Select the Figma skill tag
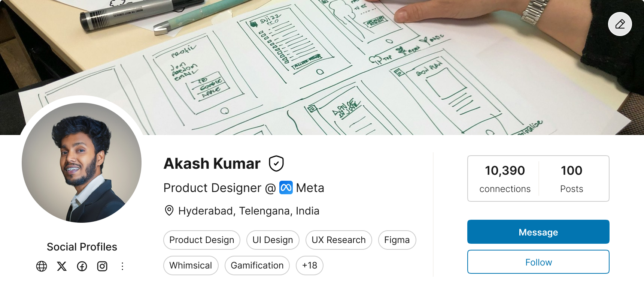The width and height of the screenshot is (644, 297). pyautogui.click(x=397, y=240)
